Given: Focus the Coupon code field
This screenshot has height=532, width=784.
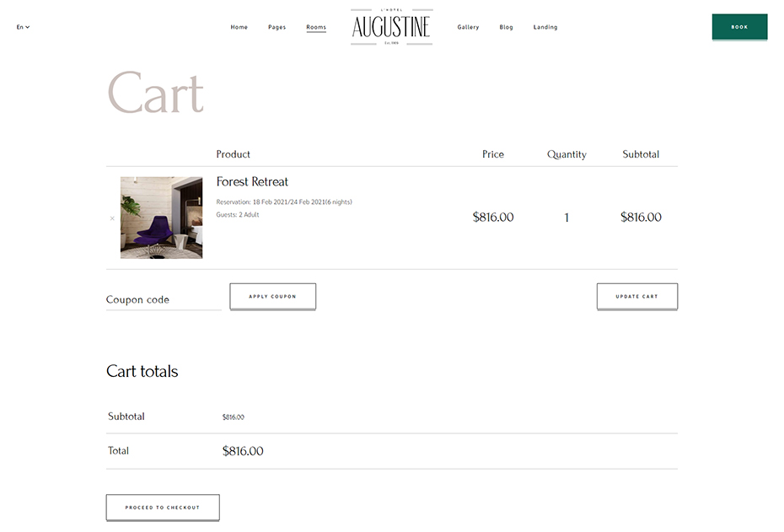Looking at the screenshot, I should [163, 299].
